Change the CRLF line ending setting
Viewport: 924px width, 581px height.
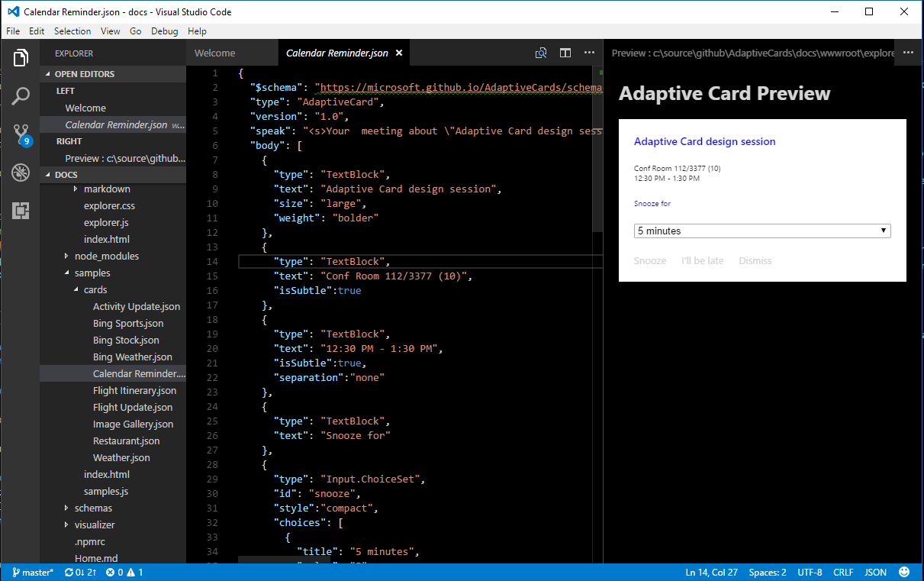[843, 572]
